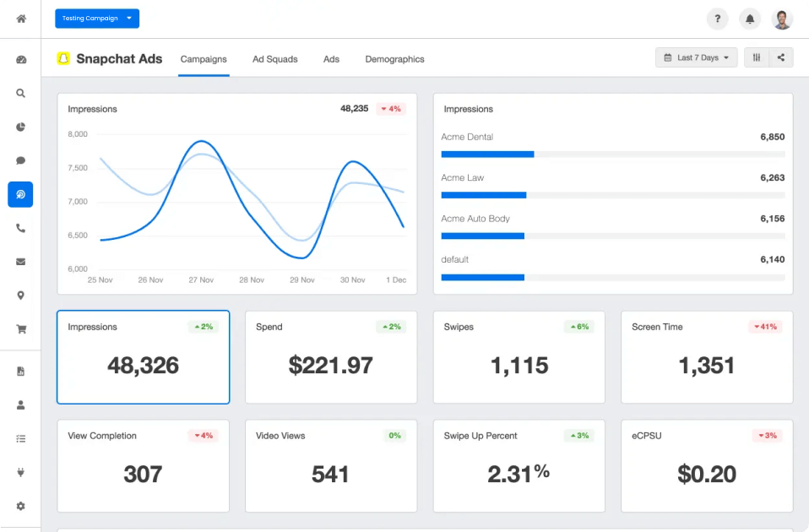Image resolution: width=809 pixels, height=532 pixels.
Task: Switch to the Demographics tab
Action: click(394, 59)
